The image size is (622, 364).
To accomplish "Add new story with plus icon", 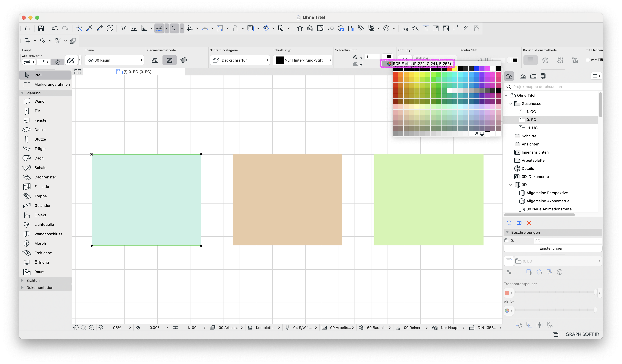I will click(x=509, y=223).
